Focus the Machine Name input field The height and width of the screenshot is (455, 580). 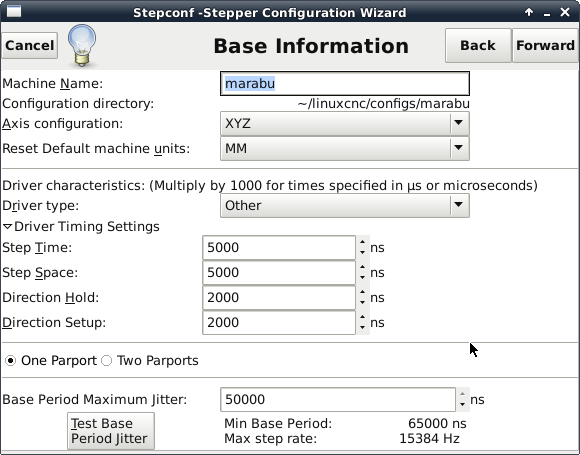(345, 84)
